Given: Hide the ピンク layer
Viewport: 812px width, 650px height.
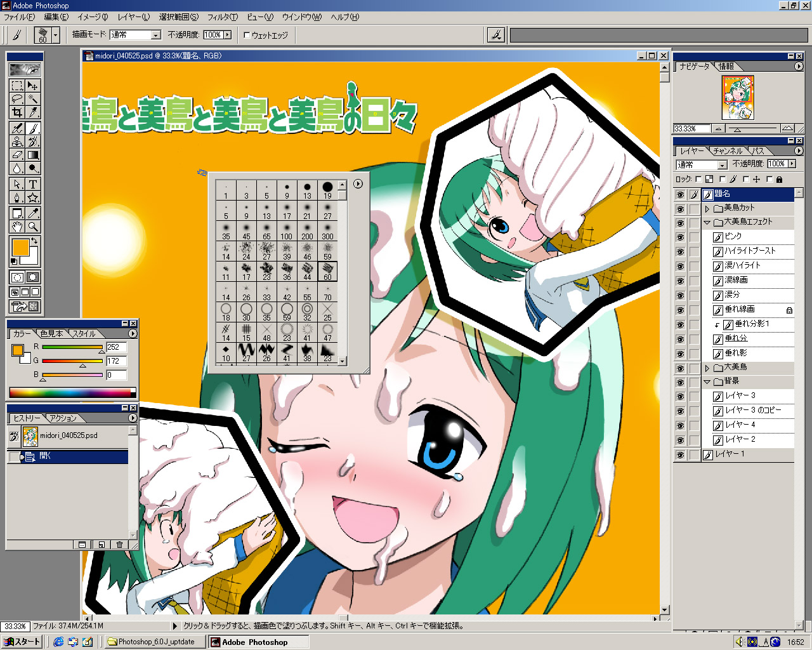Looking at the screenshot, I should click(681, 237).
